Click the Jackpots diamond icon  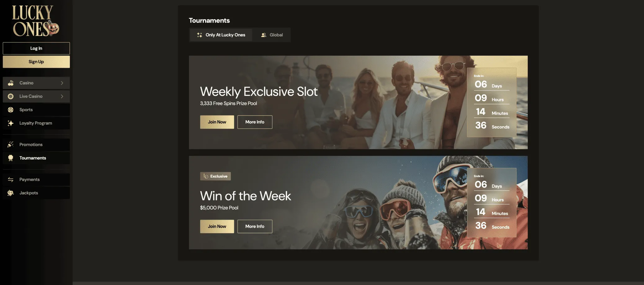(11, 193)
